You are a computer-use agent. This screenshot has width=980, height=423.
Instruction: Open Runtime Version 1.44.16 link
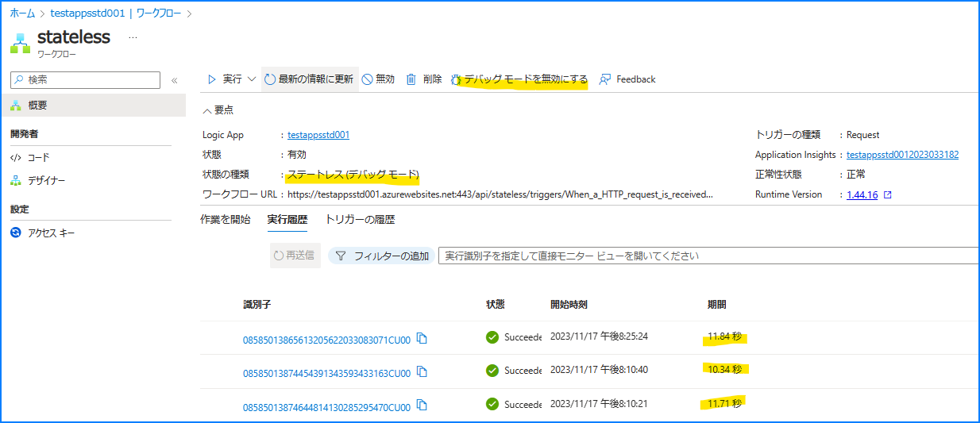[862, 195]
